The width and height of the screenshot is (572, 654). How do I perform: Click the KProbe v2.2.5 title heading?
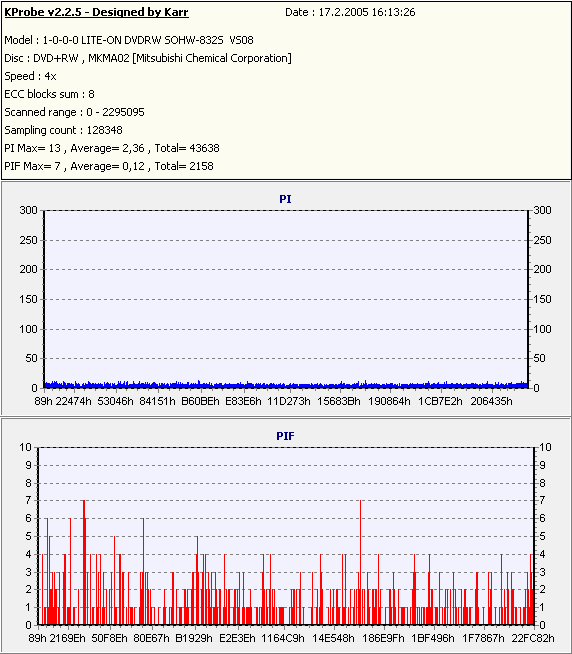[96, 12]
